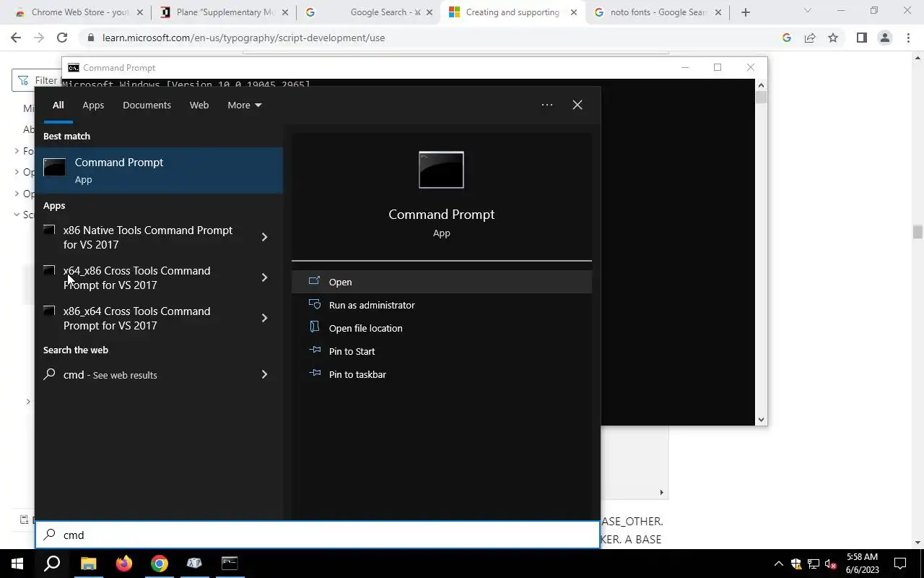Close the Creating and supporting tab
This screenshot has height=578, width=924.
pyautogui.click(x=574, y=12)
